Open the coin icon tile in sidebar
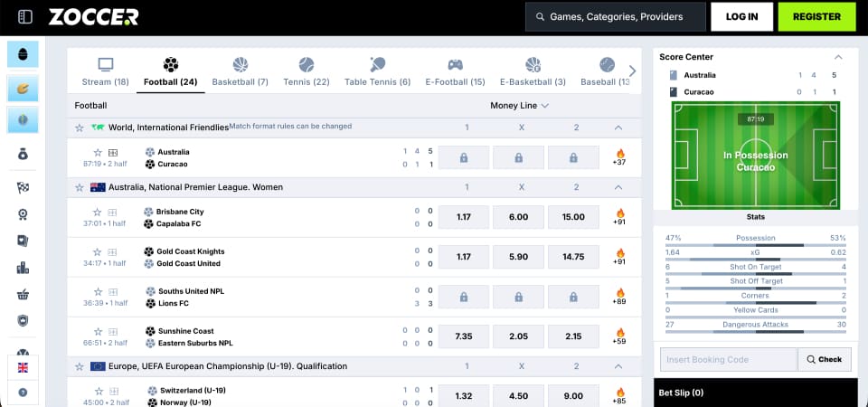 click(23, 88)
